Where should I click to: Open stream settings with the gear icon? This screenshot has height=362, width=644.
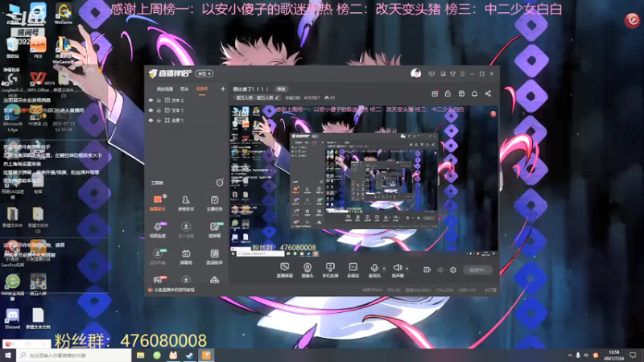point(453,269)
